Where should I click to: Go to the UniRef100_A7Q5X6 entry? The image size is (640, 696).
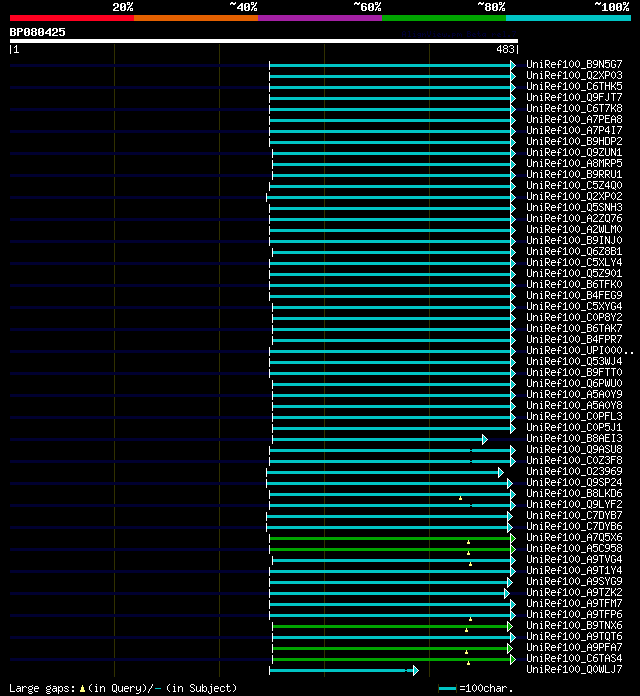[574, 538]
